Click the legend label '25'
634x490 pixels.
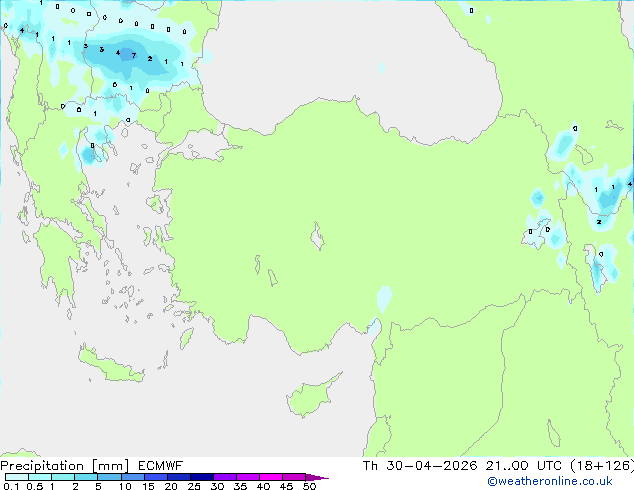(194, 486)
